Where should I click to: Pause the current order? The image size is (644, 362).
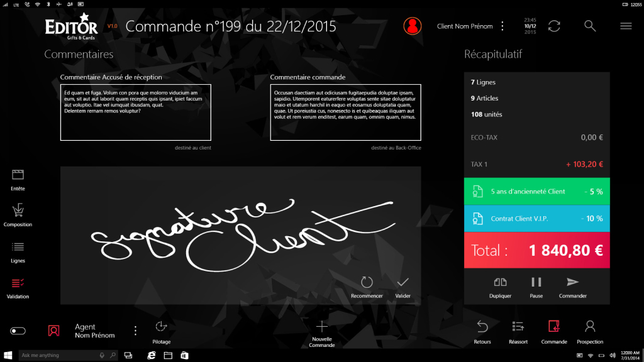click(536, 283)
